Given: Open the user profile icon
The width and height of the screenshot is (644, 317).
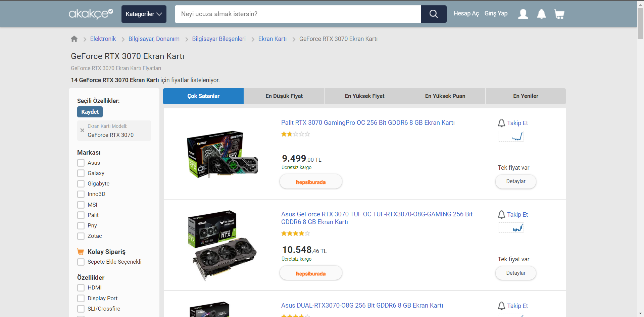Looking at the screenshot, I should (x=523, y=14).
